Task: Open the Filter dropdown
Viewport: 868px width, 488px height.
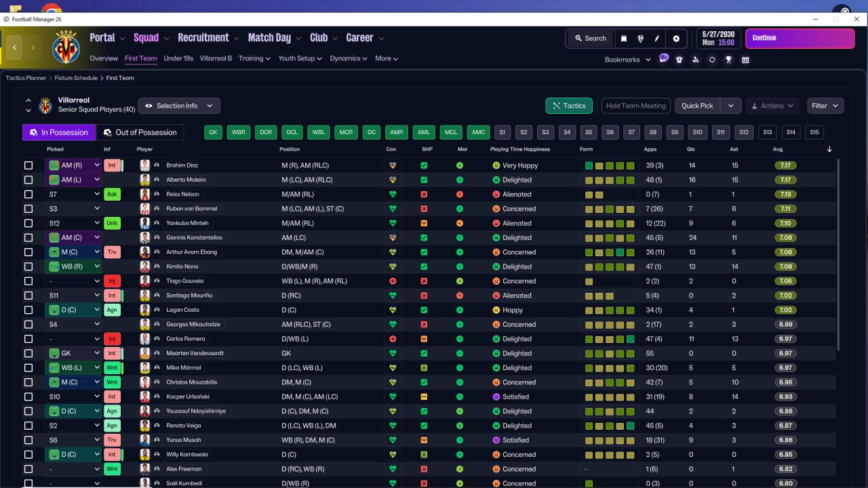Action: click(825, 106)
